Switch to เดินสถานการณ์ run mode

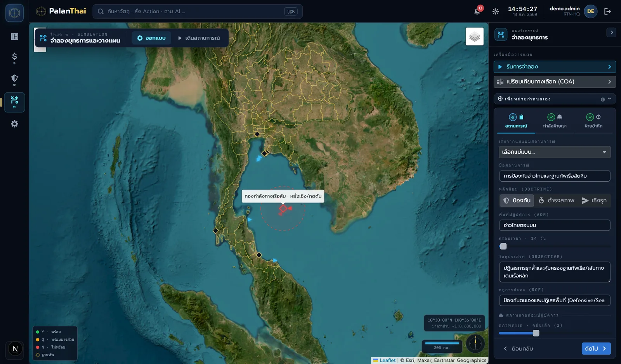[199, 38]
